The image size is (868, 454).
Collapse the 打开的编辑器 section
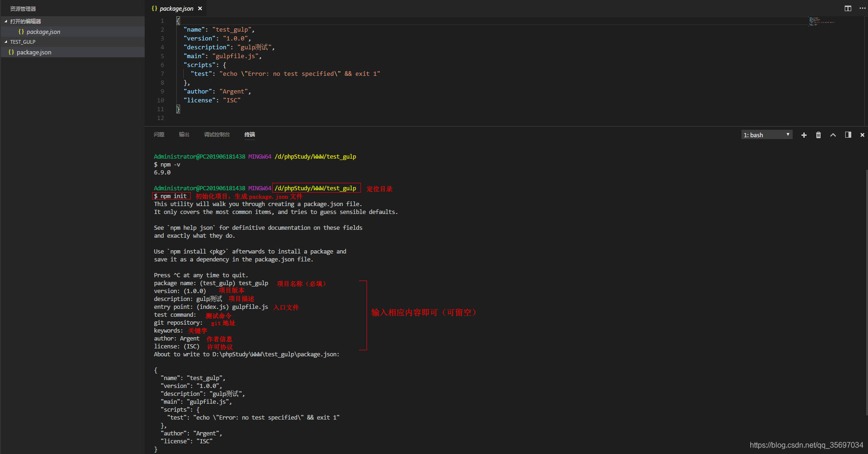click(x=73, y=21)
